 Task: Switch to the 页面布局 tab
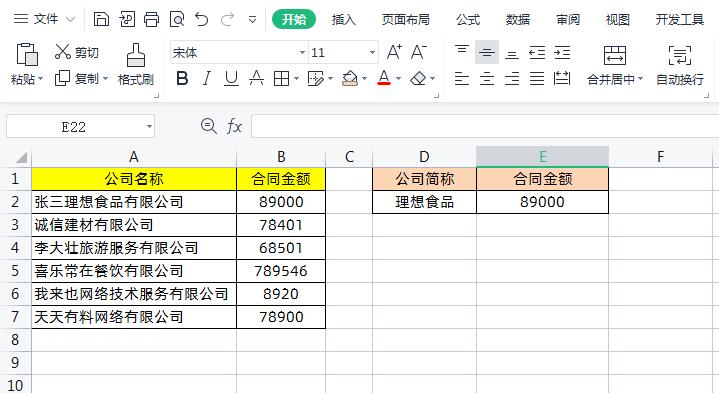point(405,19)
